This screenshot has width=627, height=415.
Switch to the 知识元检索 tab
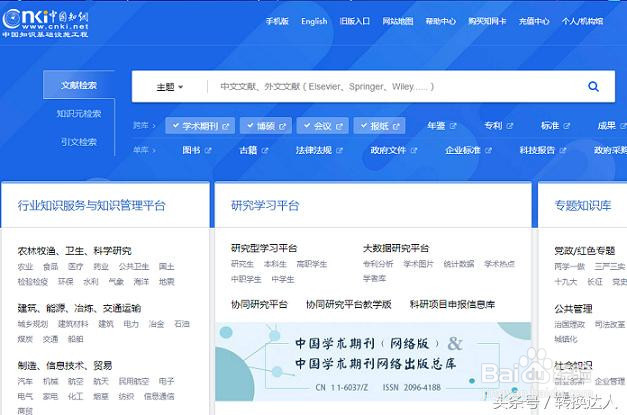[79, 114]
